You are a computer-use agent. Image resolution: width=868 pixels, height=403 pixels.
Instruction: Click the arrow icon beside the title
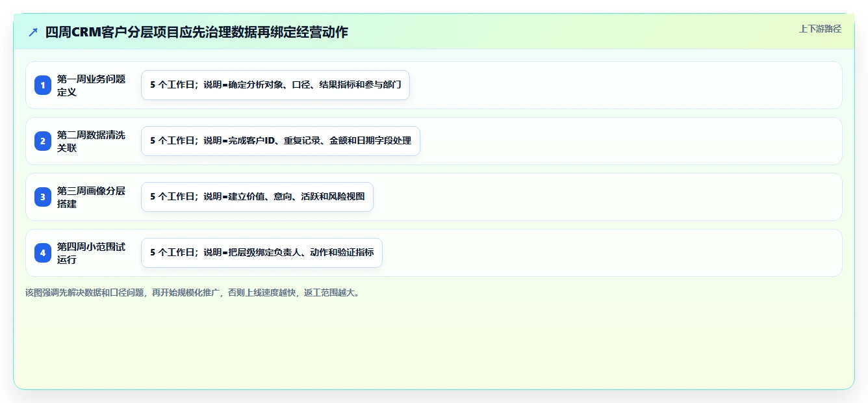point(33,32)
